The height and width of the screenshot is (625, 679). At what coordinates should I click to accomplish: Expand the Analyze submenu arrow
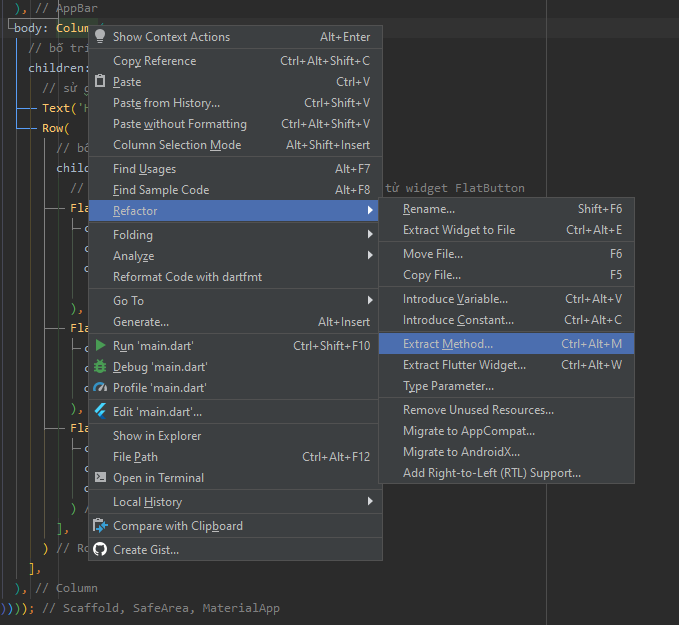pyautogui.click(x=370, y=256)
